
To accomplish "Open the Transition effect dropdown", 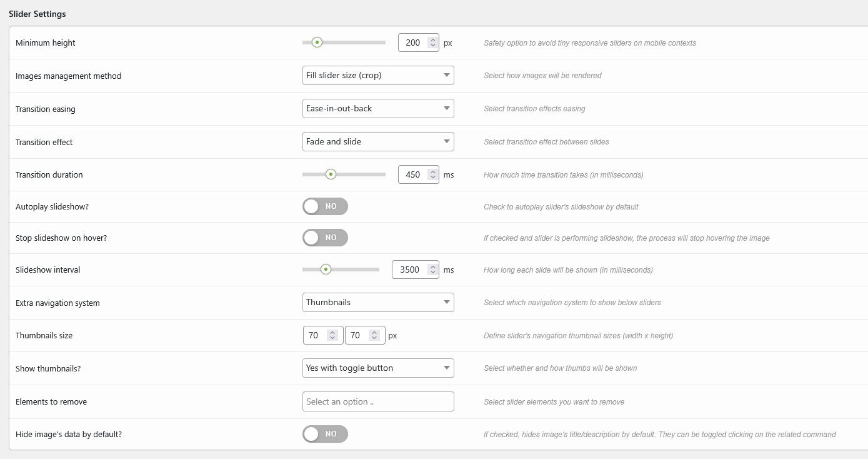I will 377,141.
